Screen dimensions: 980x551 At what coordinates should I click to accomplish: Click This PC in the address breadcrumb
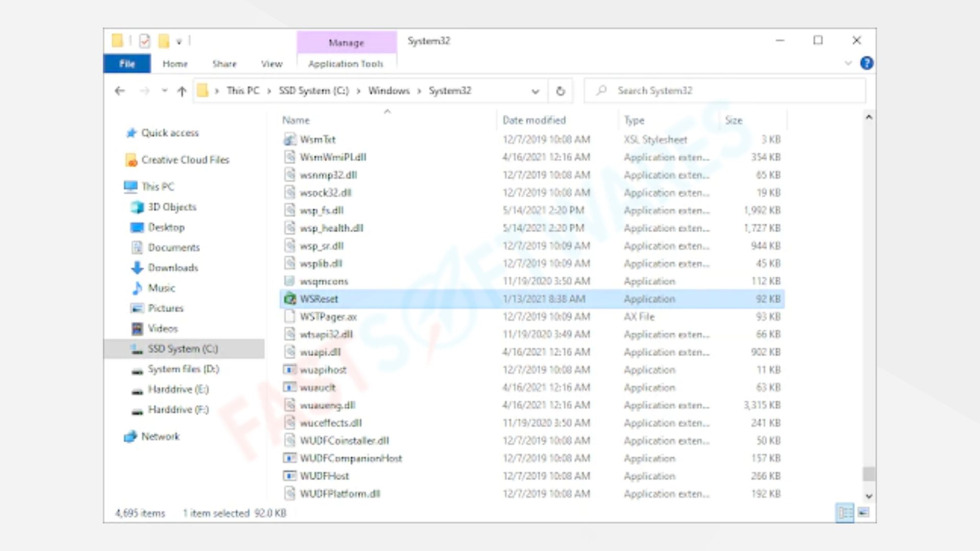(243, 91)
